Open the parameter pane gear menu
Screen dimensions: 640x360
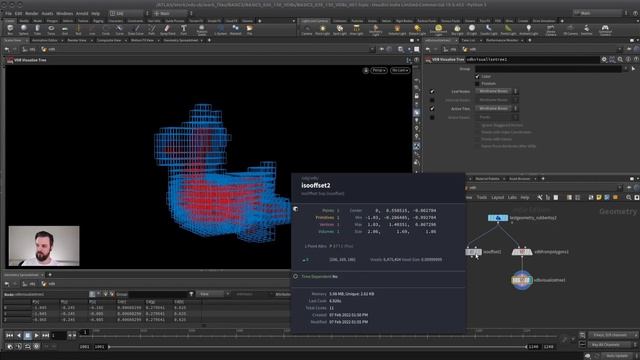(604, 60)
